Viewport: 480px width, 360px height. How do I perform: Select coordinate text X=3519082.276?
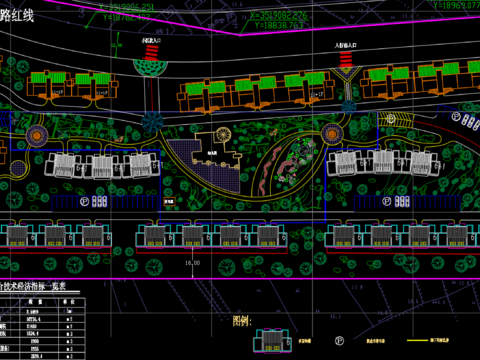279,15
